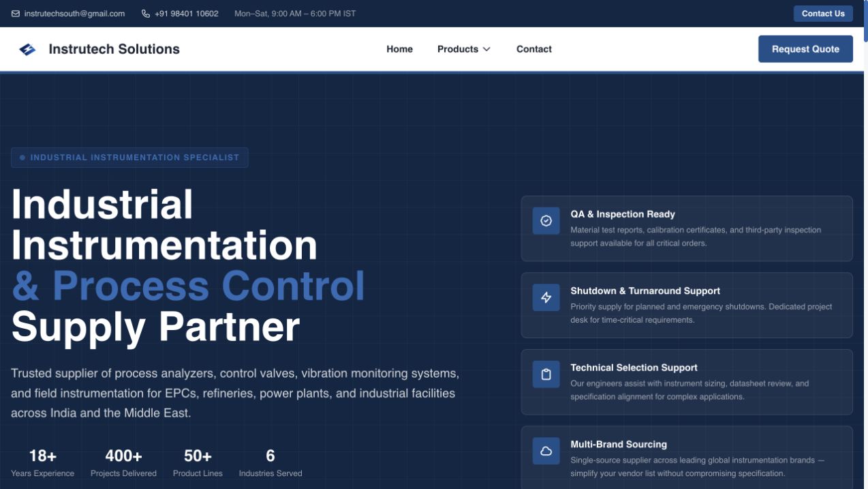Image resolution: width=868 pixels, height=489 pixels.
Task: Select the QA & Inspection Ready card title
Action: click(x=623, y=214)
